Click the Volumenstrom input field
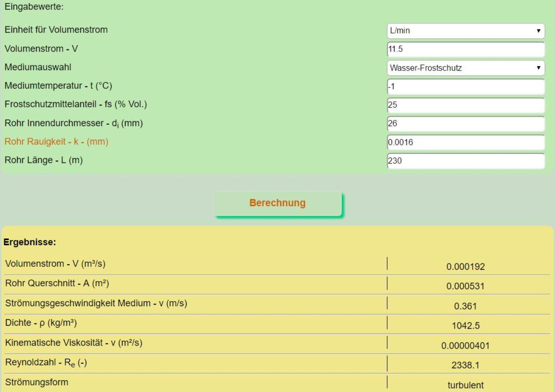 coord(465,49)
